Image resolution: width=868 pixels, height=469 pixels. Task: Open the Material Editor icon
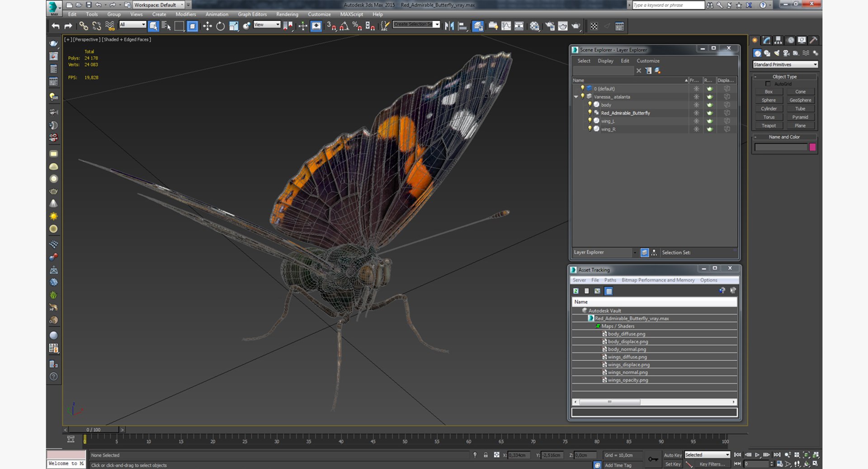pos(534,26)
